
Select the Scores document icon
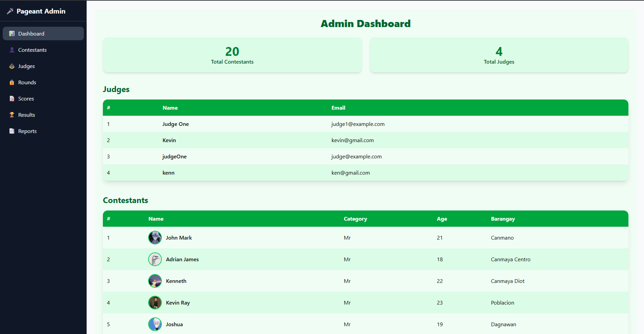point(12,98)
